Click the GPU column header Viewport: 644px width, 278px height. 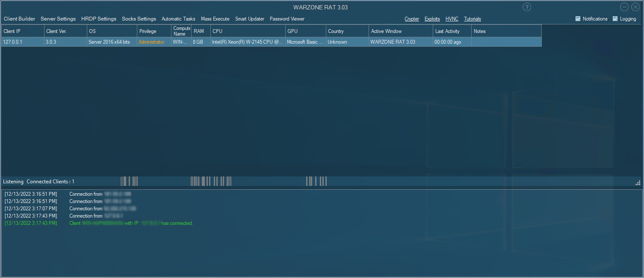click(x=306, y=31)
